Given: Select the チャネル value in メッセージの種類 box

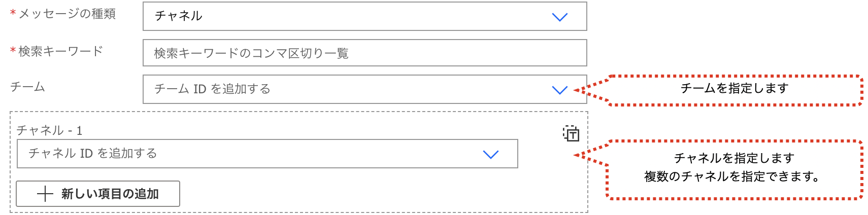Looking at the screenshot, I should pos(179,16).
